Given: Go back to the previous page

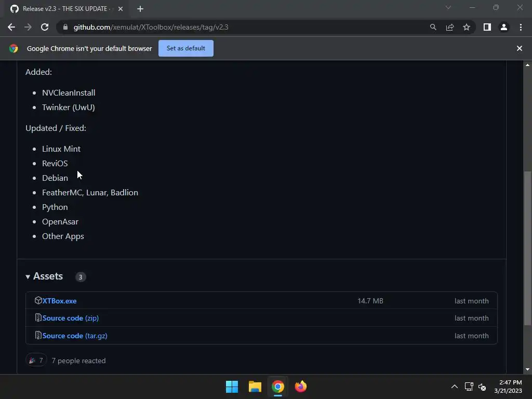Looking at the screenshot, I should (x=11, y=27).
